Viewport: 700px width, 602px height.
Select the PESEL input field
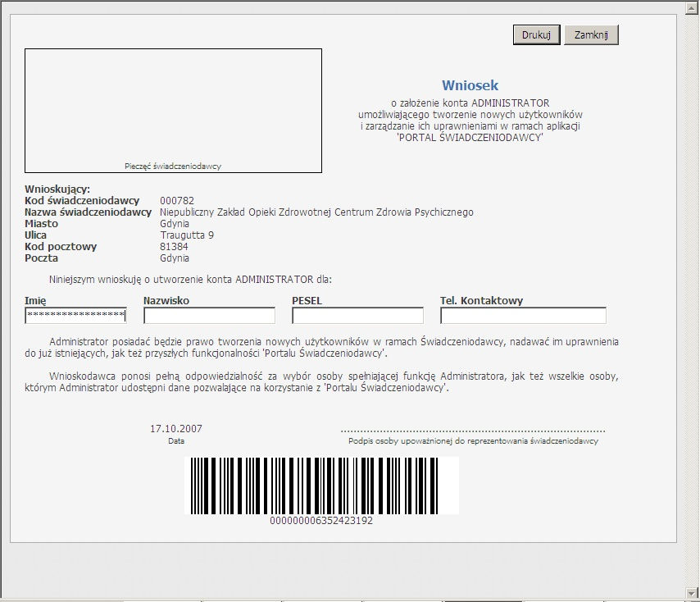click(357, 315)
